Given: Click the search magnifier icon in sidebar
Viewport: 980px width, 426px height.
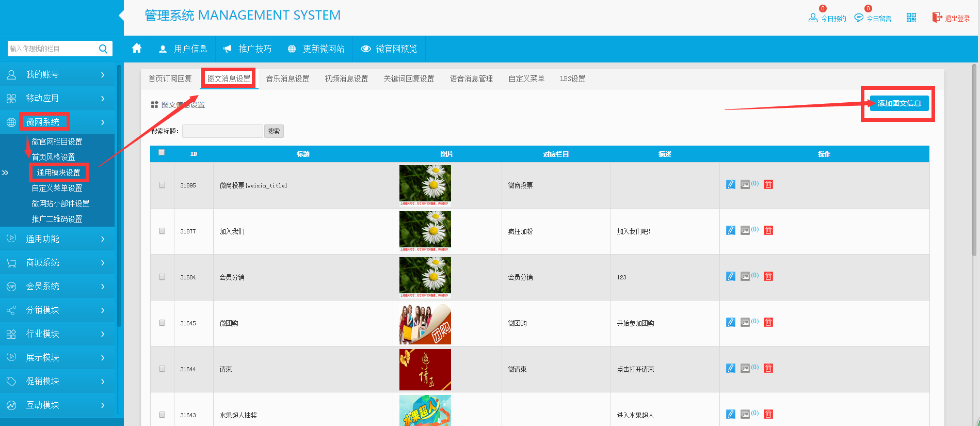Looking at the screenshot, I should (x=103, y=49).
